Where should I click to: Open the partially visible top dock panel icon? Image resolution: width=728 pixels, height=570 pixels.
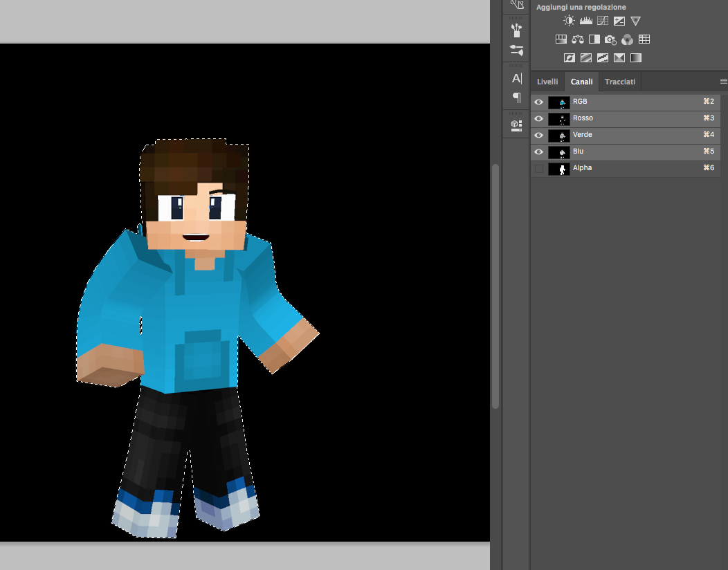(517, 4)
